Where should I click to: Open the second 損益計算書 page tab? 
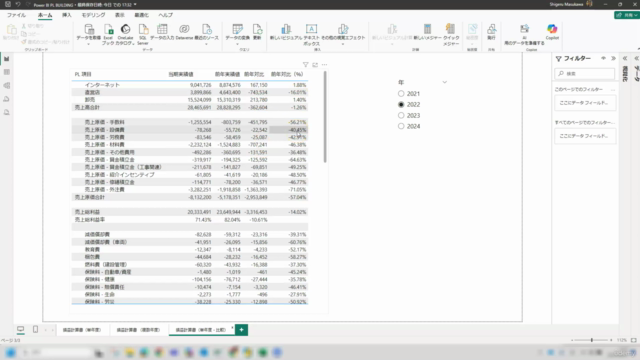tap(138, 329)
